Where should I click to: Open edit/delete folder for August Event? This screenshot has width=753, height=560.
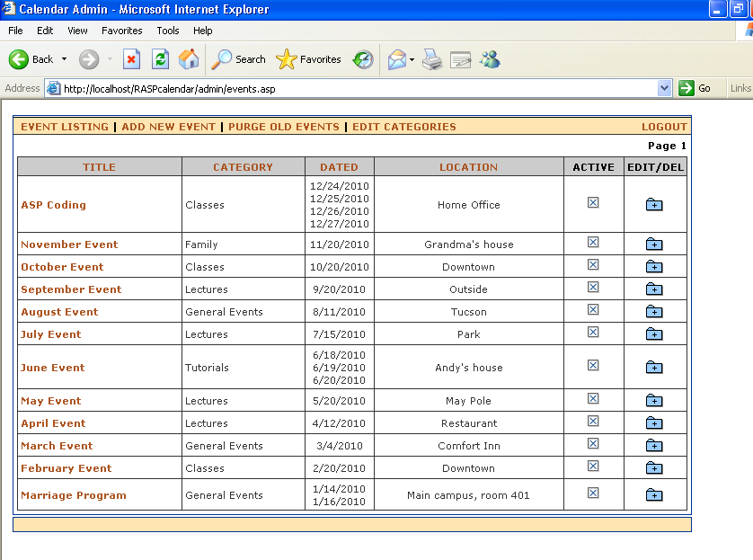(x=654, y=311)
